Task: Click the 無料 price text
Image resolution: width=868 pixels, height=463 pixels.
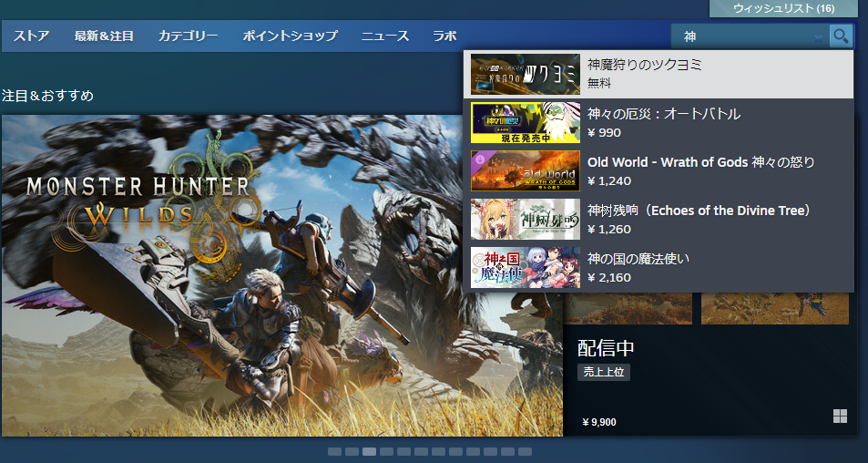Action: [599, 84]
